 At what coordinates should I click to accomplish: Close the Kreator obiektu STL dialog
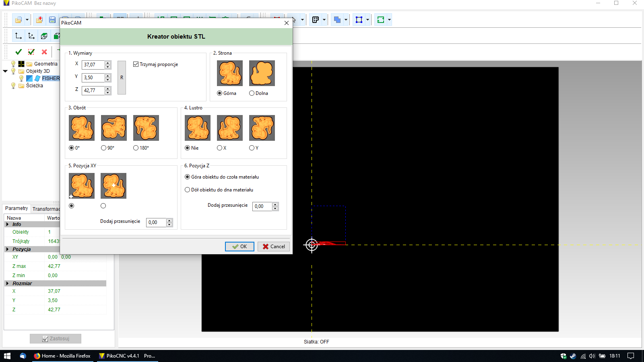pos(287,23)
